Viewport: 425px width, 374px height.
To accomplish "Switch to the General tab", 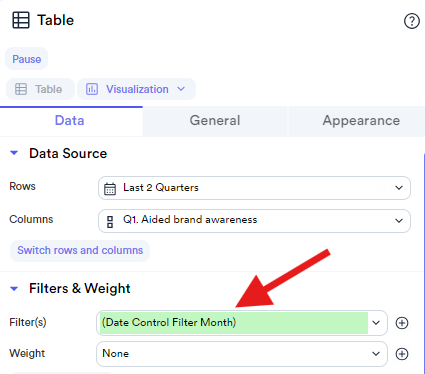I will (x=215, y=121).
